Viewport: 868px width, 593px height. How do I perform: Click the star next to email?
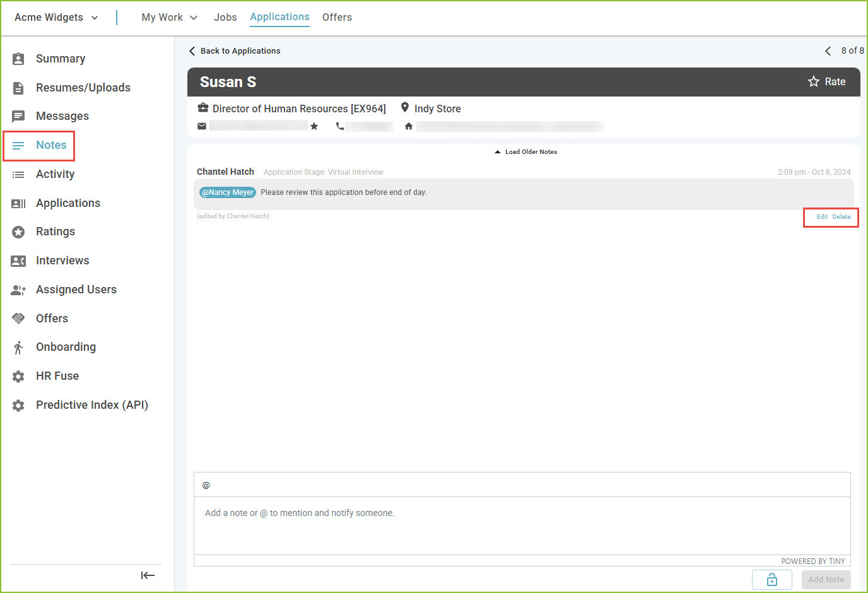coord(314,126)
